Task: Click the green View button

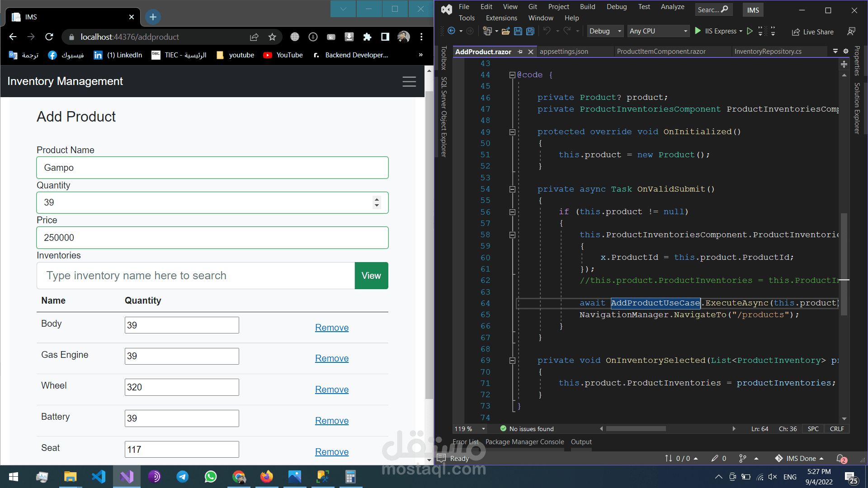Action: coord(371,276)
